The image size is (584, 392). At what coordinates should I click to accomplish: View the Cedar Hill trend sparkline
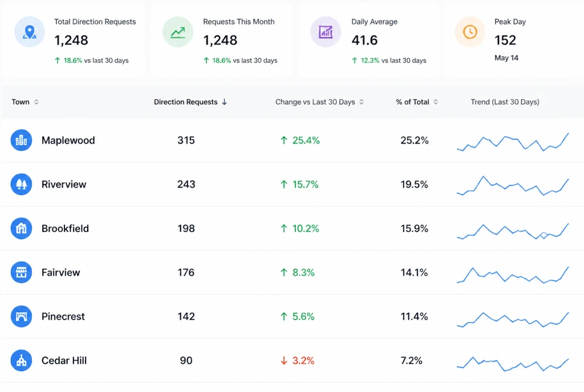513,364
